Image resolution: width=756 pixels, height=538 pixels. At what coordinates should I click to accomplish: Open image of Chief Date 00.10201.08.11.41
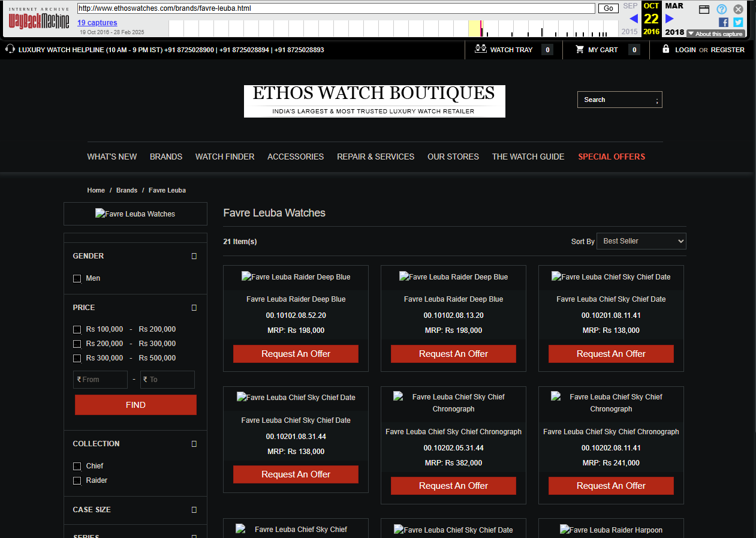pyautogui.click(x=611, y=276)
